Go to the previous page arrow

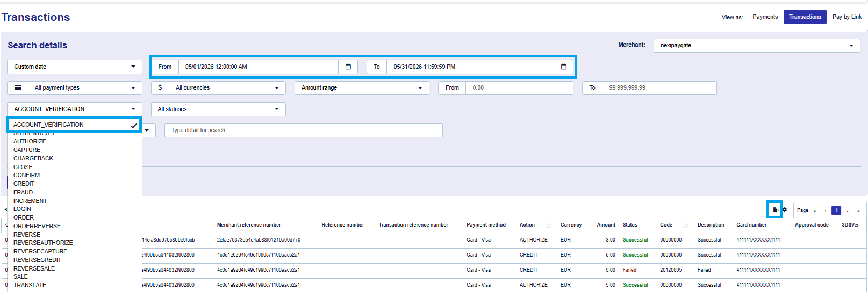point(826,210)
